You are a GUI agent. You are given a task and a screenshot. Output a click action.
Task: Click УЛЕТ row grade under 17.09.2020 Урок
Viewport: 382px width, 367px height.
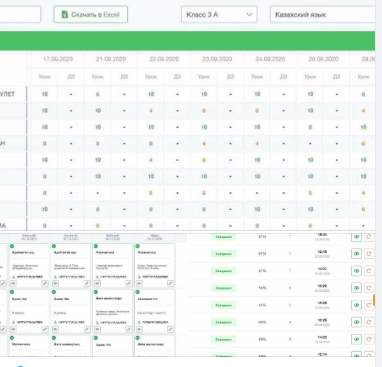click(45, 94)
